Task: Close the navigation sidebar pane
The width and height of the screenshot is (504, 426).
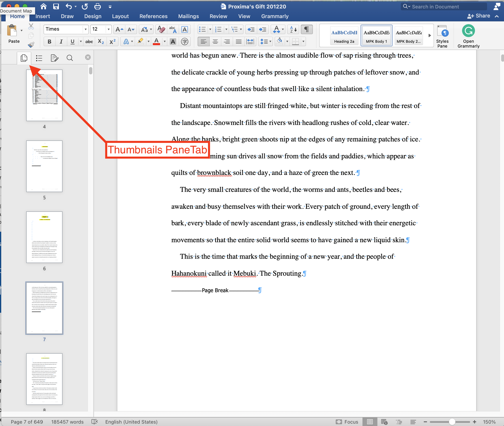Action: [88, 57]
